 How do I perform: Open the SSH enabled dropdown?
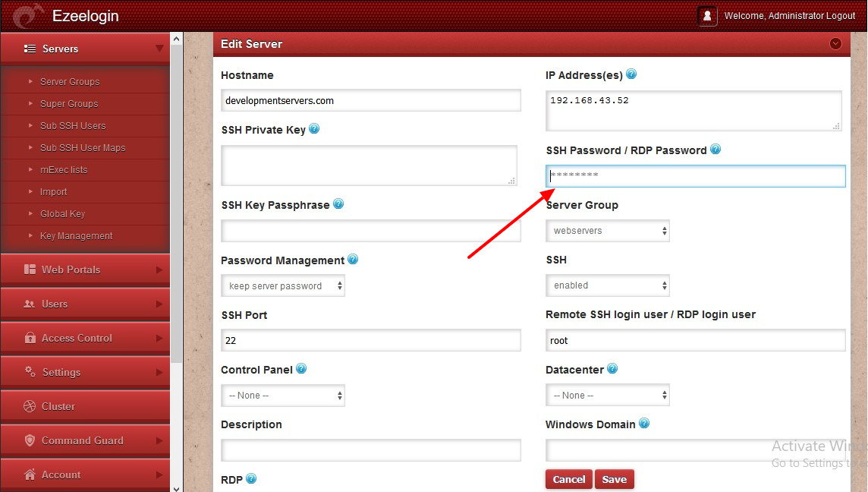[x=607, y=285]
